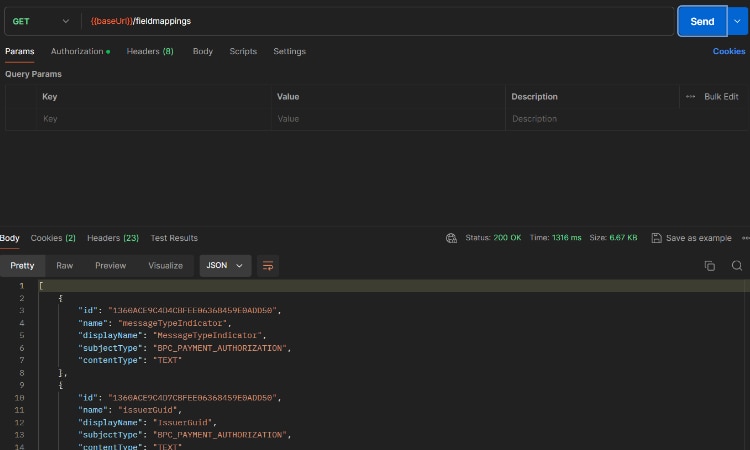
Task: Click the "issuerGuid" name value
Action: (148, 410)
